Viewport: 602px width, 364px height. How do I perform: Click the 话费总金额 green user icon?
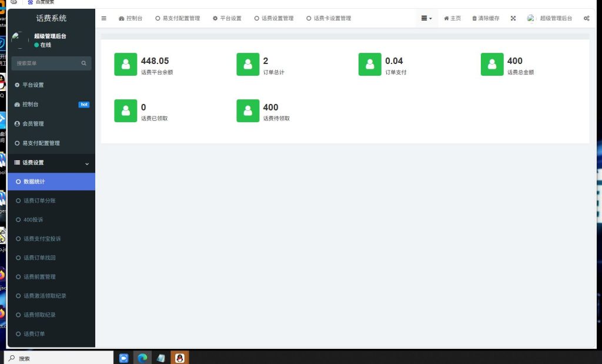pos(492,64)
